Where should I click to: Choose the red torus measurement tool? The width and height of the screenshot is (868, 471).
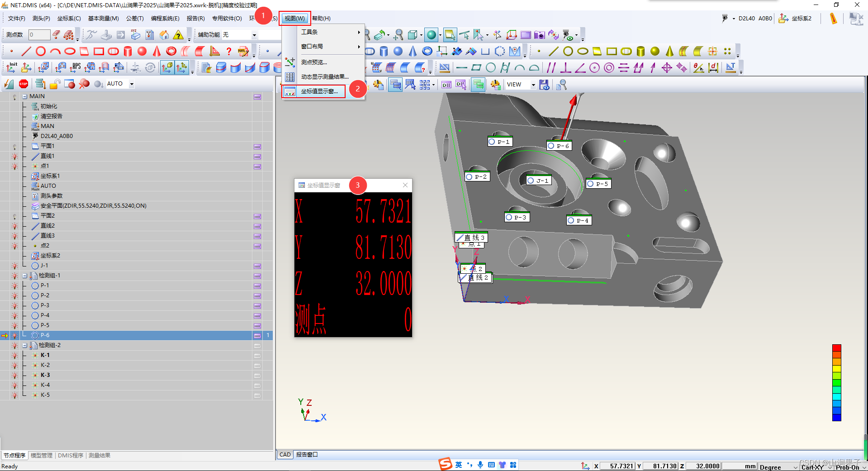point(171,51)
